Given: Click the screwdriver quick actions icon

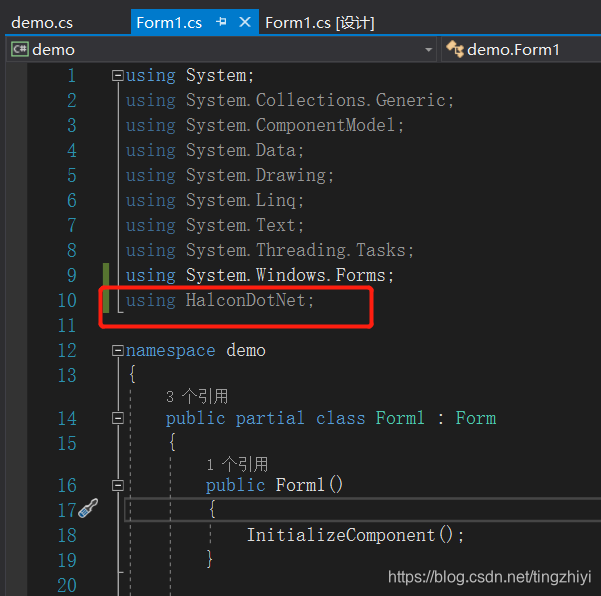Looking at the screenshot, I should [x=88, y=508].
